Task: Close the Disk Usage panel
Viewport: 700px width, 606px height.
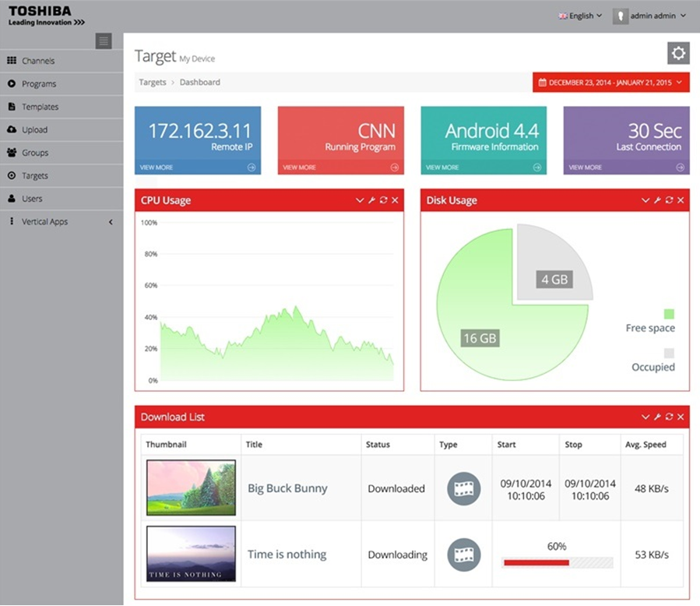Action: [681, 201]
